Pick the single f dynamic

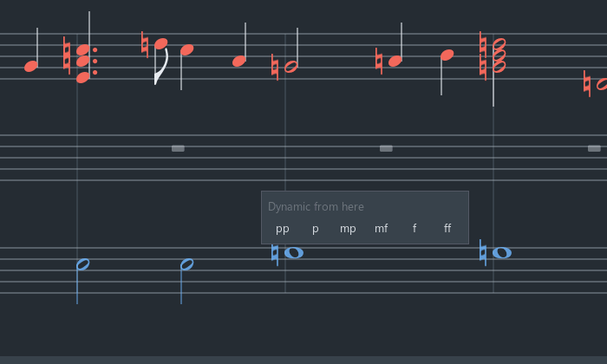[414, 229]
